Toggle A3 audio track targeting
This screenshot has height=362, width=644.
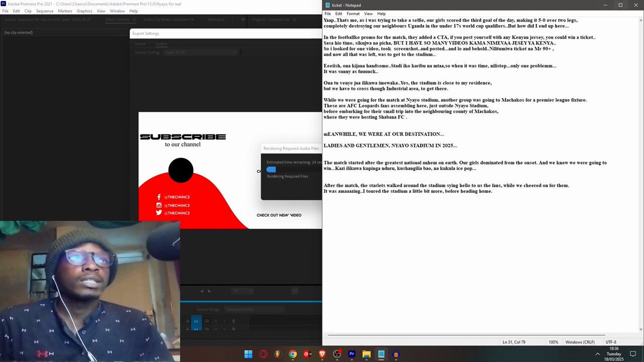pos(196,321)
